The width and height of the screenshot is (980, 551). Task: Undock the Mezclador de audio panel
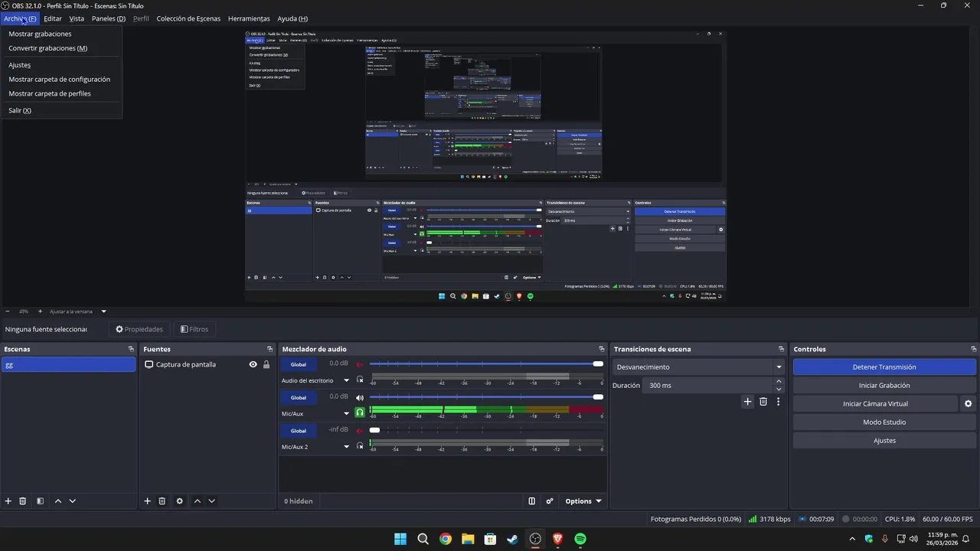coord(602,349)
